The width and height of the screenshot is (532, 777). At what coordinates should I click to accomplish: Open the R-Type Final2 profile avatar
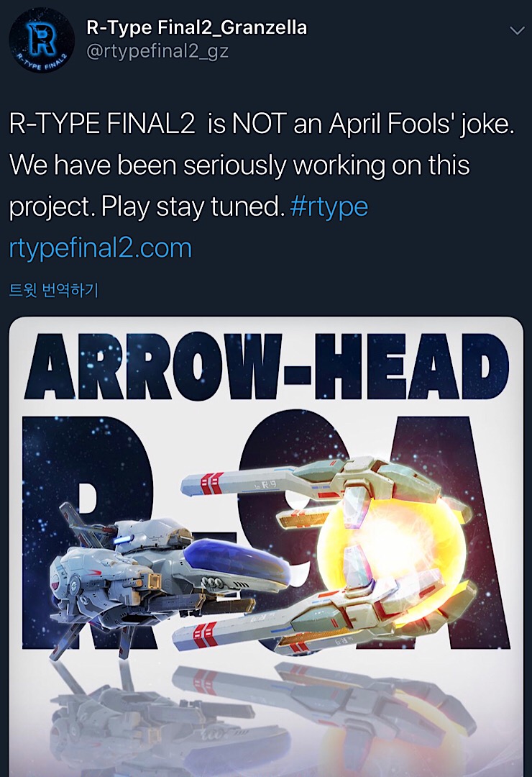[x=42, y=40]
